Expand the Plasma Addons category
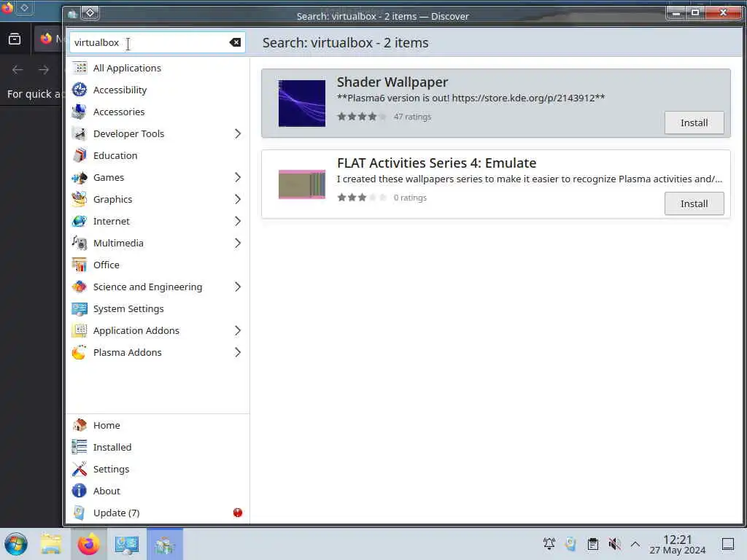The height and width of the screenshot is (560, 747). pyautogui.click(x=238, y=353)
